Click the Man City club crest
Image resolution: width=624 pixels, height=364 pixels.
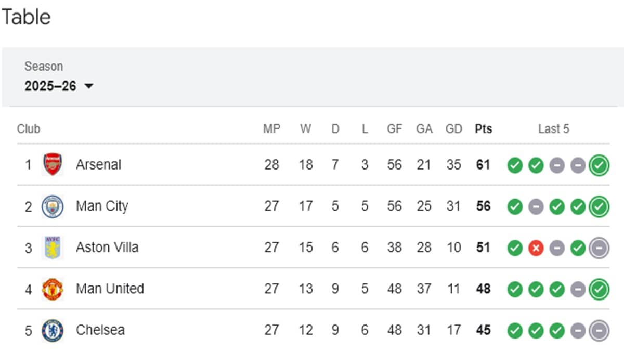(53, 206)
